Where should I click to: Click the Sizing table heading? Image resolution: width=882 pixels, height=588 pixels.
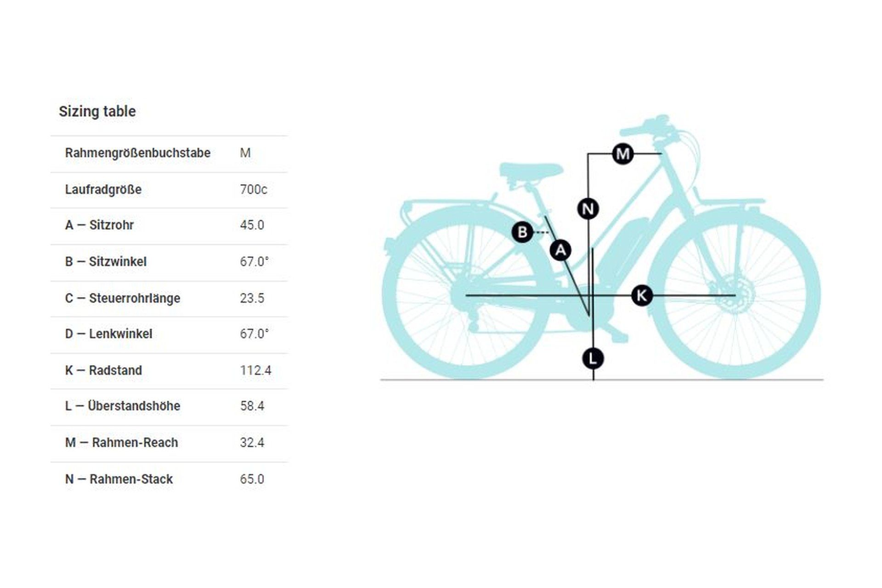97,111
